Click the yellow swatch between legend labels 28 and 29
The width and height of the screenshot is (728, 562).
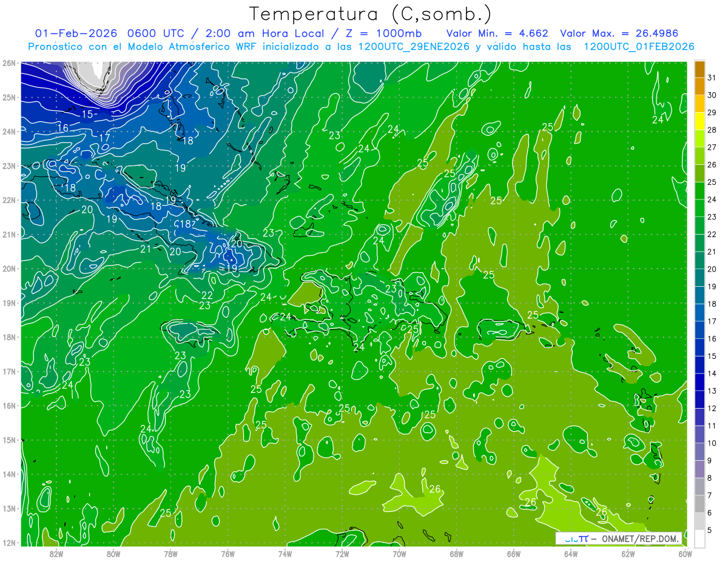[700, 121]
